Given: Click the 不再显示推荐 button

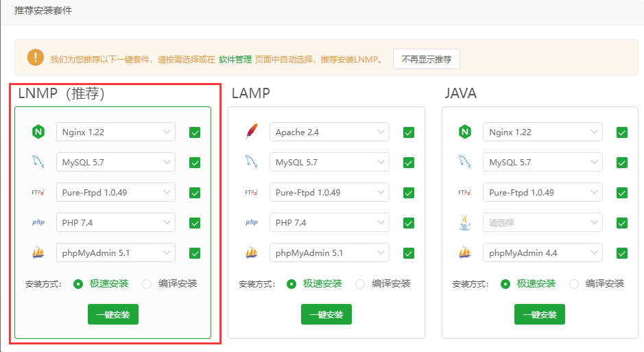Looking at the screenshot, I should (x=427, y=59).
